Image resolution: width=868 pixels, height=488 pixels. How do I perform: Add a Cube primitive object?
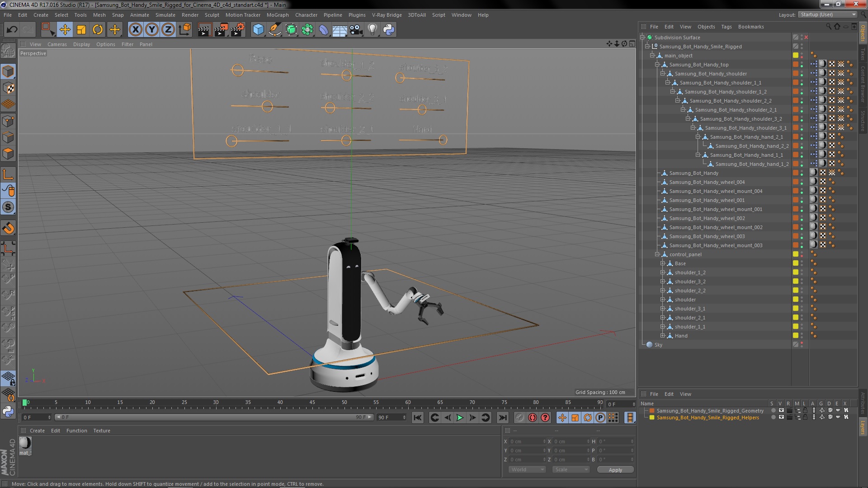258,30
